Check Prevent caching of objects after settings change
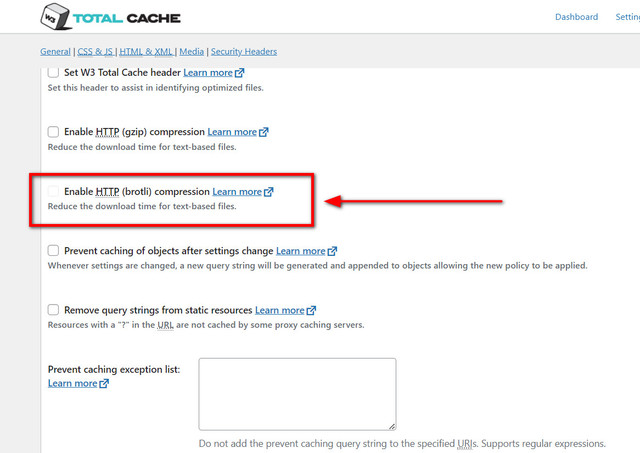 pos(53,251)
